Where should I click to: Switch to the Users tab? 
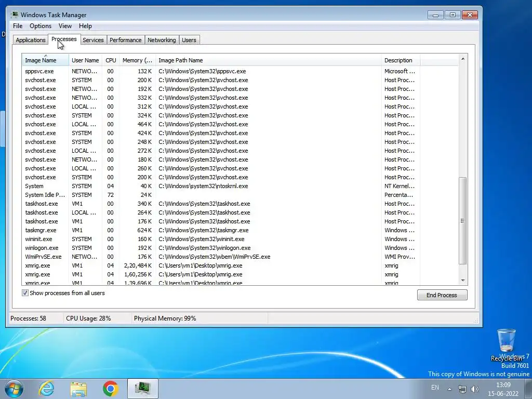[189, 39]
